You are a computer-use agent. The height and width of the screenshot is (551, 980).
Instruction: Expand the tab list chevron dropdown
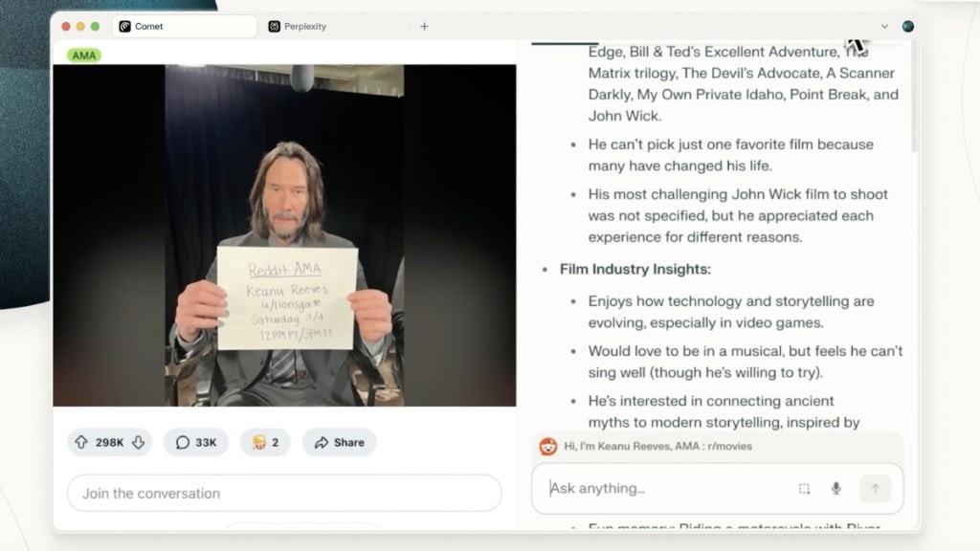tap(884, 27)
